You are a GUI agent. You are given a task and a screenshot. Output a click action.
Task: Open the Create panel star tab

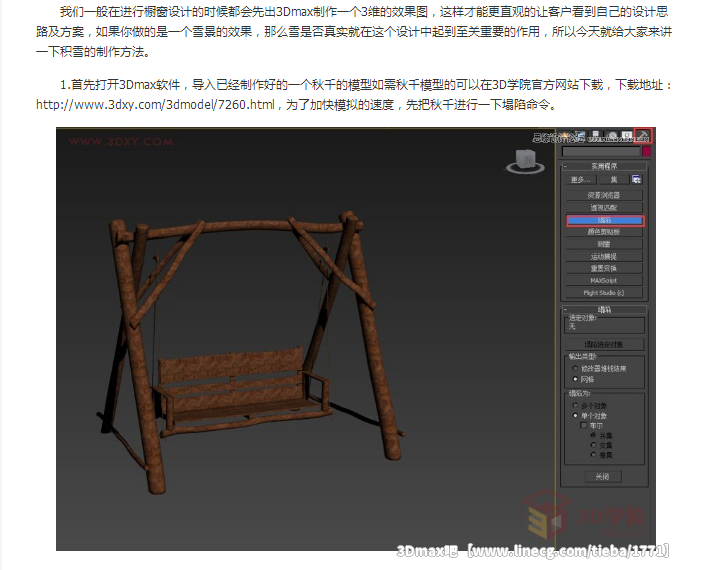[565, 136]
